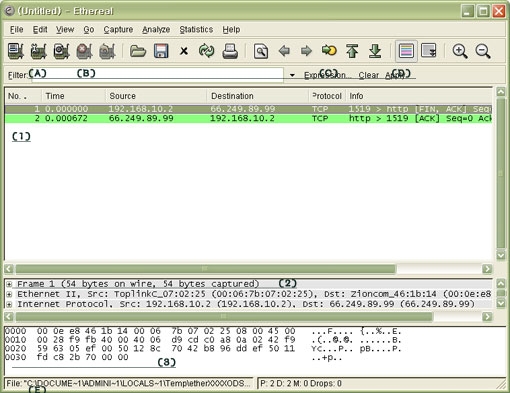Zoom in the packet text
This screenshot has width=510, height=393.
pyautogui.click(x=460, y=51)
